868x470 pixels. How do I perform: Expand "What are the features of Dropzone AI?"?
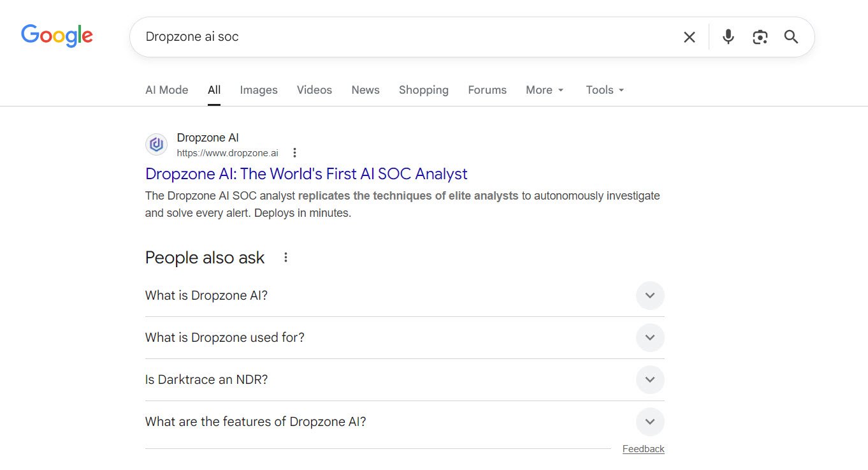tap(649, 422)
